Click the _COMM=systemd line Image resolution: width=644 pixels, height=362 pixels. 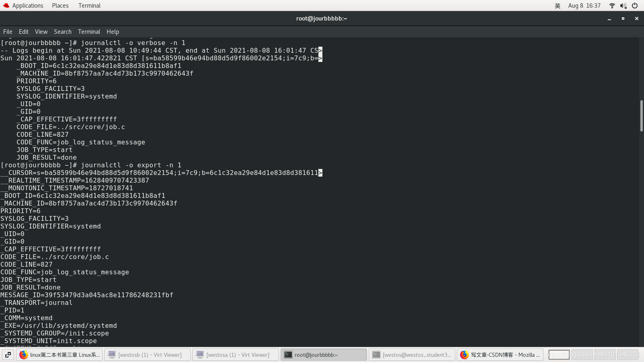(x=27, y=318)
